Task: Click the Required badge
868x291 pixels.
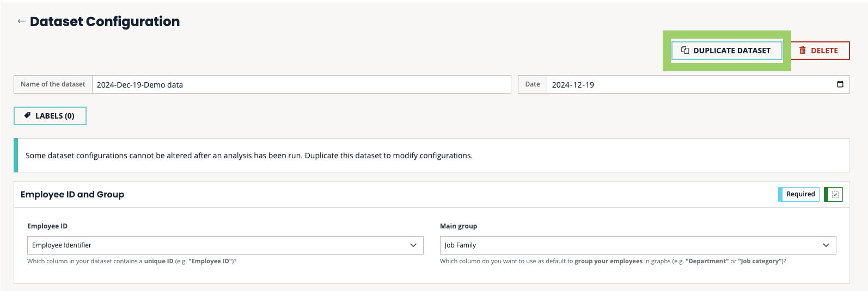Action: 800,194
